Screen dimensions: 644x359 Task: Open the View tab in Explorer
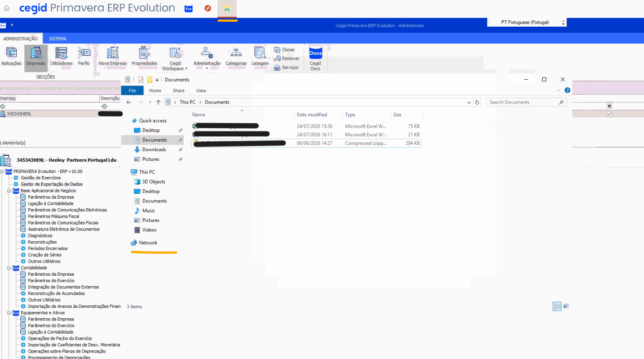click(x=201, y=91)
